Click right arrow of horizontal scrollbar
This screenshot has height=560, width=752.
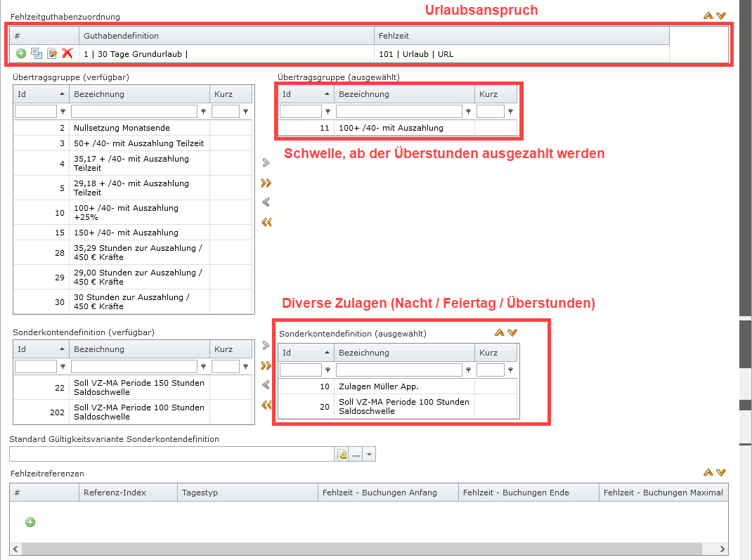pos(722,549)
